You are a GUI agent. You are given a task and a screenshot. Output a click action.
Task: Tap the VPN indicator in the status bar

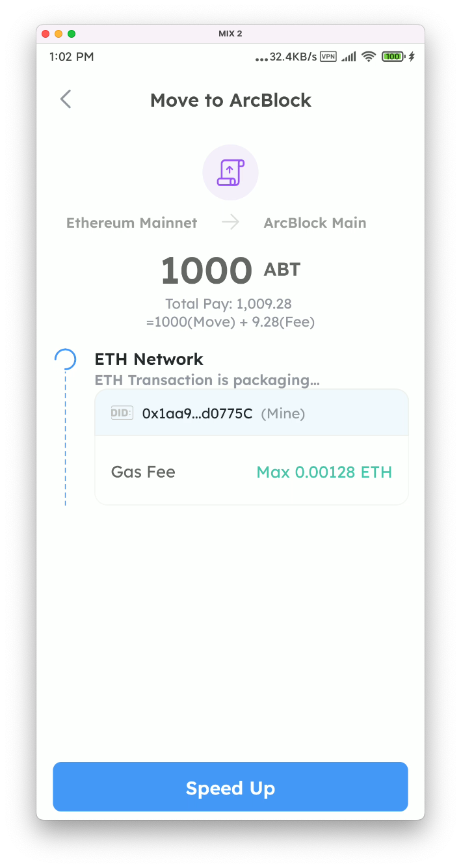pyautogui.click(x=327, y=57)
